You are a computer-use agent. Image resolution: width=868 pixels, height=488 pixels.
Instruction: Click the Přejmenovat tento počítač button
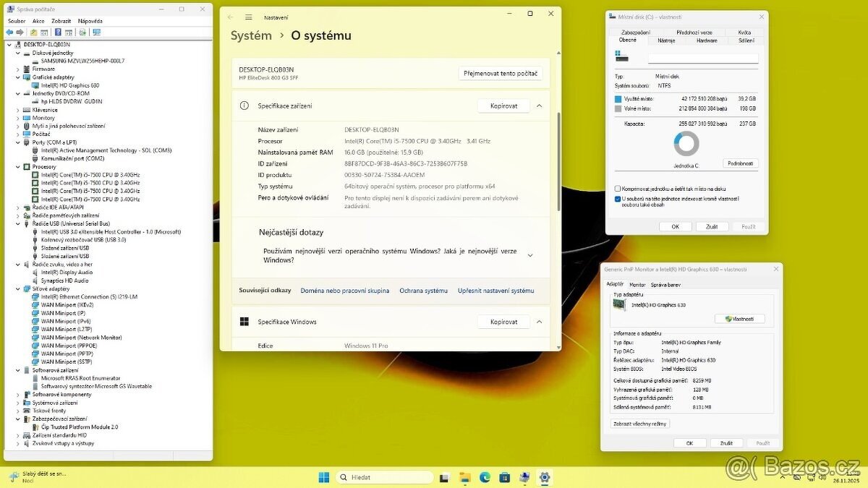(498, 73)
